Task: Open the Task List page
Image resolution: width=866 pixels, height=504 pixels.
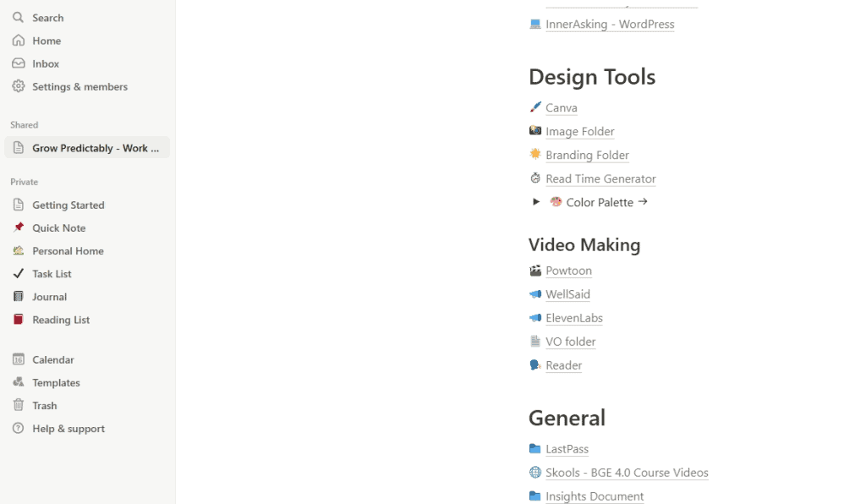Action: [52, 274]
